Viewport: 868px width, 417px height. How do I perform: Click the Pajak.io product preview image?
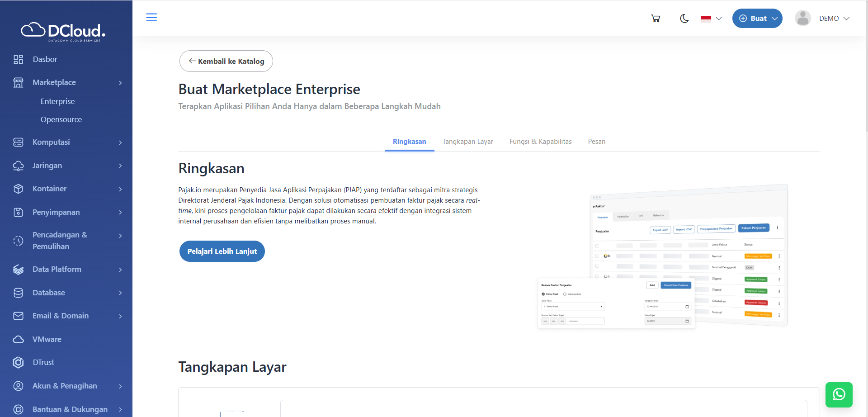point(662,256)
